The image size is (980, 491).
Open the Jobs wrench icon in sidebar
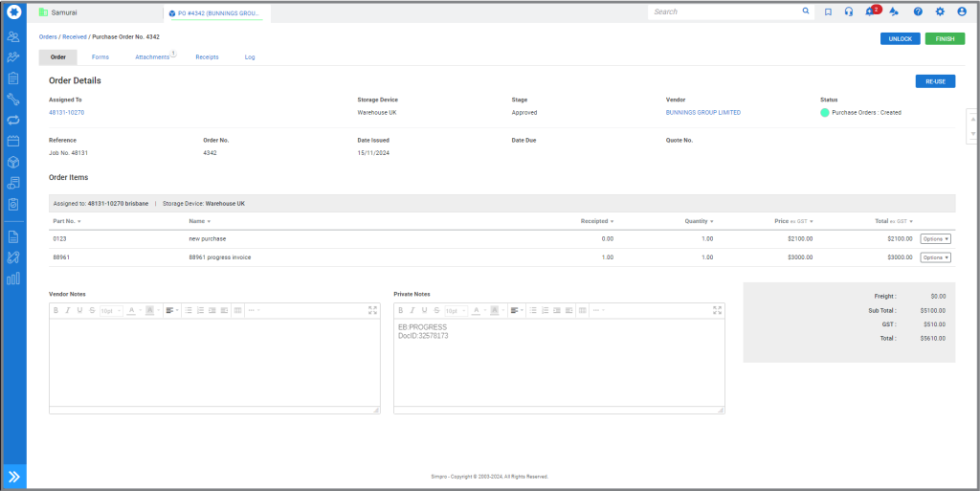coord(13,99)
